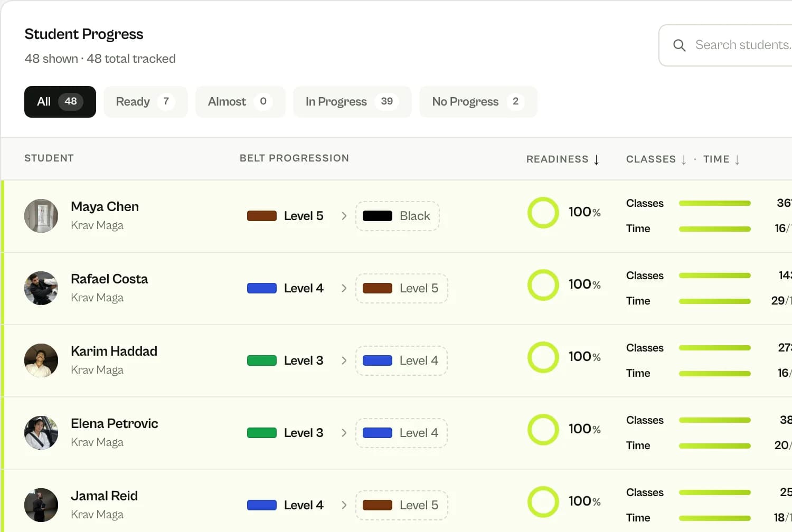This screenshot has width=792, height=532.
Task: Switch to the Ready filter tab
Action: click(x=146, y=102)
